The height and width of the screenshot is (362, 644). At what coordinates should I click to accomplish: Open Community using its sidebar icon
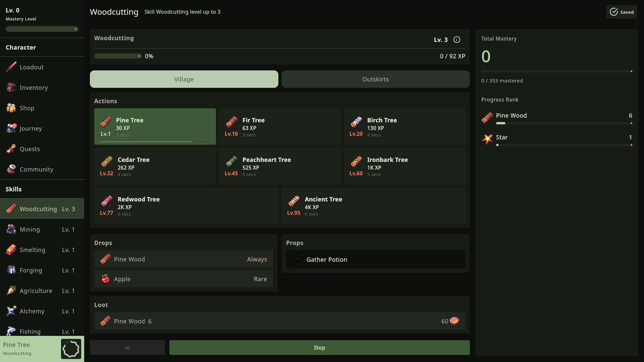[11, 169]
